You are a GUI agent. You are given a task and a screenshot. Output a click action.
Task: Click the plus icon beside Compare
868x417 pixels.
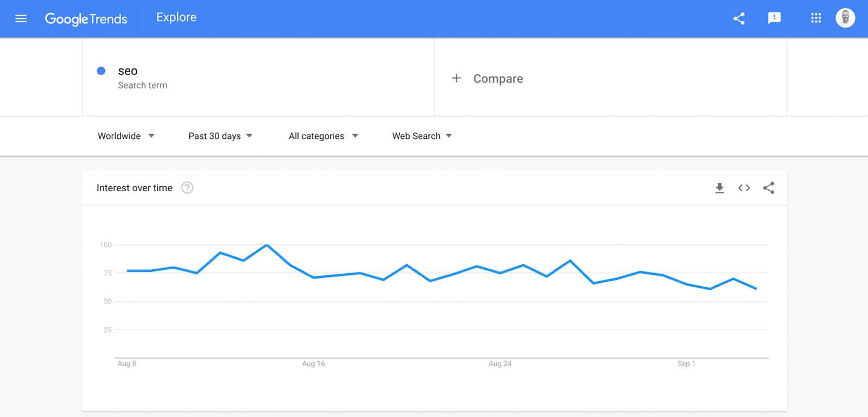pyautogui.click(x=456, y=78)
